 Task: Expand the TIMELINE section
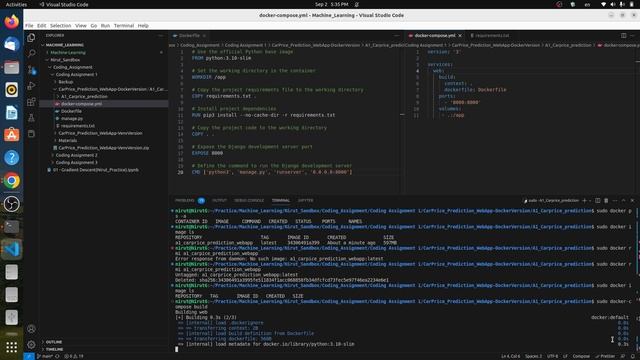click(54, 349)
